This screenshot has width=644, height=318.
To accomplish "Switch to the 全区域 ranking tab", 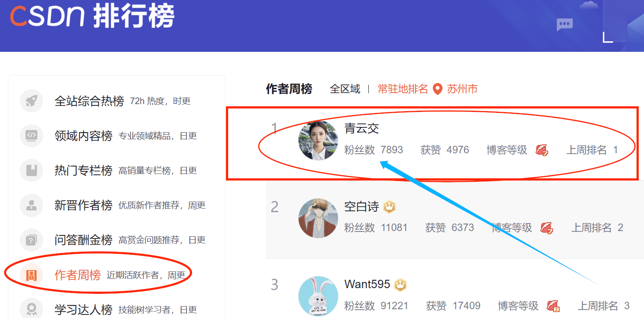I will click(x=345, y=89).
